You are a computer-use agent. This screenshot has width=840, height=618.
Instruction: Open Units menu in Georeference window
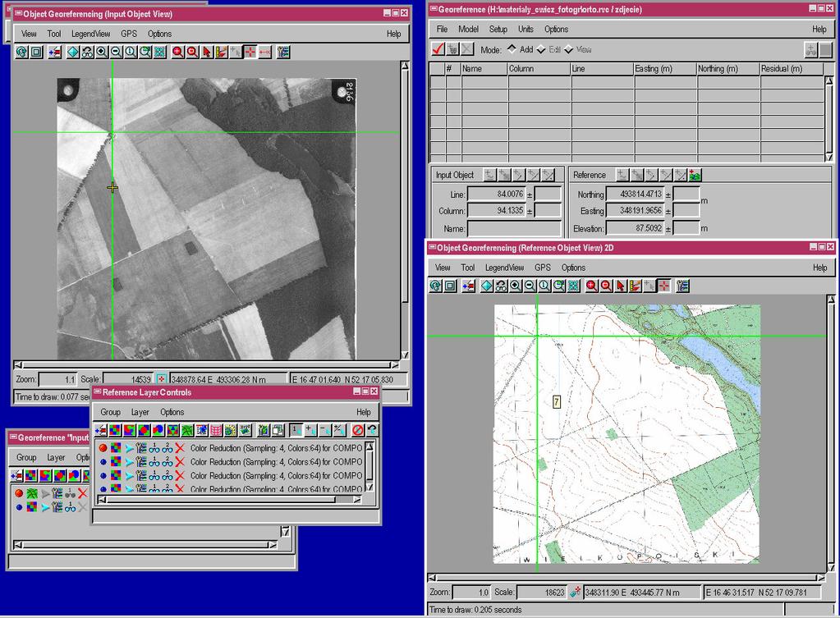click(526, 29)
